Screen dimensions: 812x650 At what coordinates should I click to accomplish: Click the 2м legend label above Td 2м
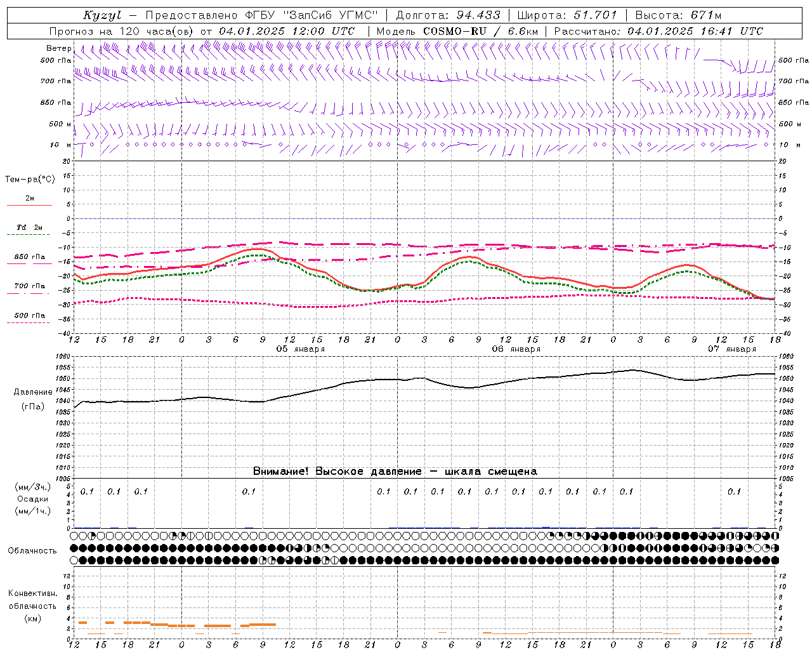30,198
